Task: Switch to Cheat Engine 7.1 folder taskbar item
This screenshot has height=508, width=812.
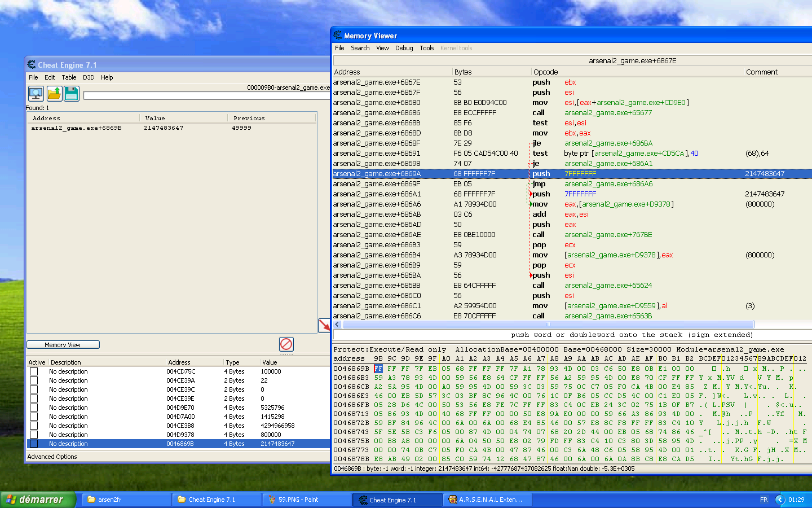Action: (217, 500)
